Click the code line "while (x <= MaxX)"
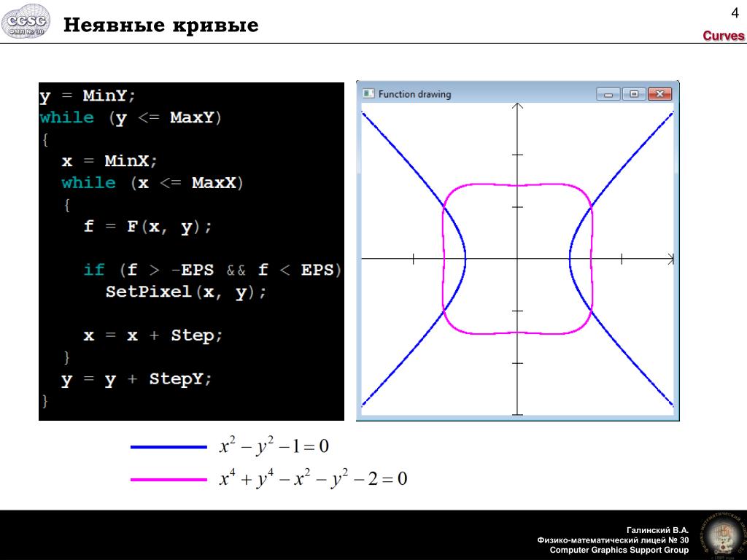 pos(152,183)
